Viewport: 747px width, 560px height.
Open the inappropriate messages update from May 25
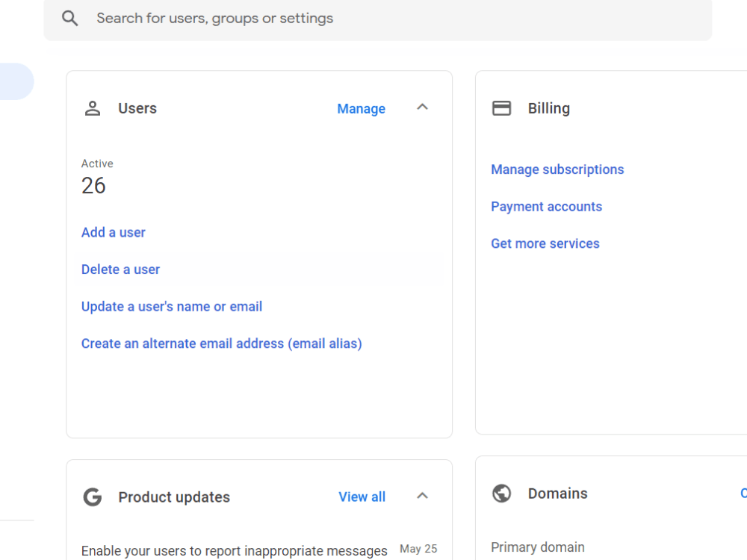click(234, 550)
